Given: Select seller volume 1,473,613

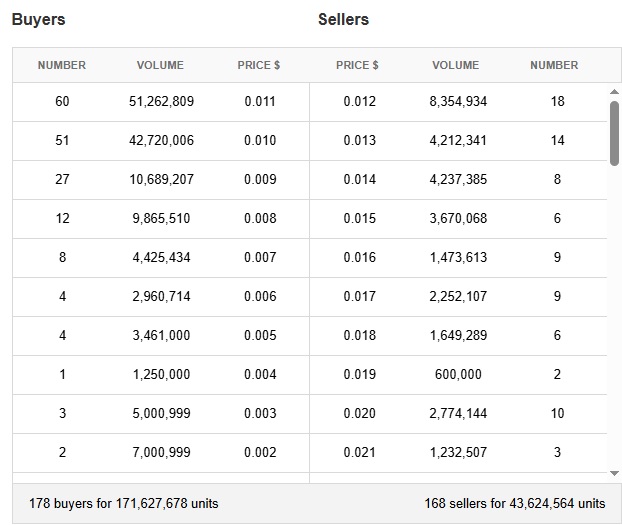Looking at the screenshot, I should coord(458,258).
